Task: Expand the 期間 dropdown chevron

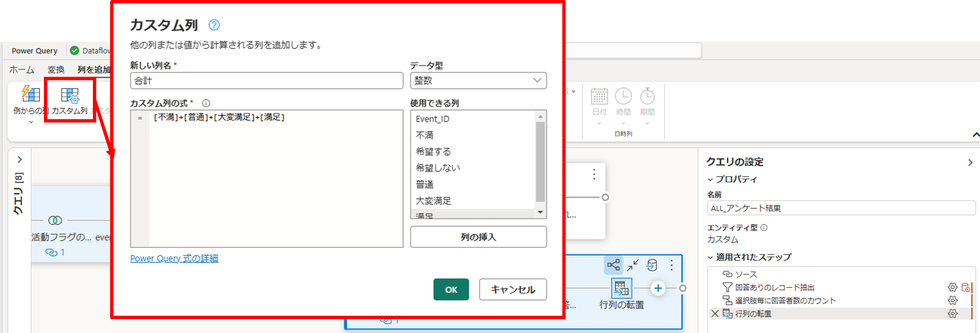Action: tap(647, 123)
